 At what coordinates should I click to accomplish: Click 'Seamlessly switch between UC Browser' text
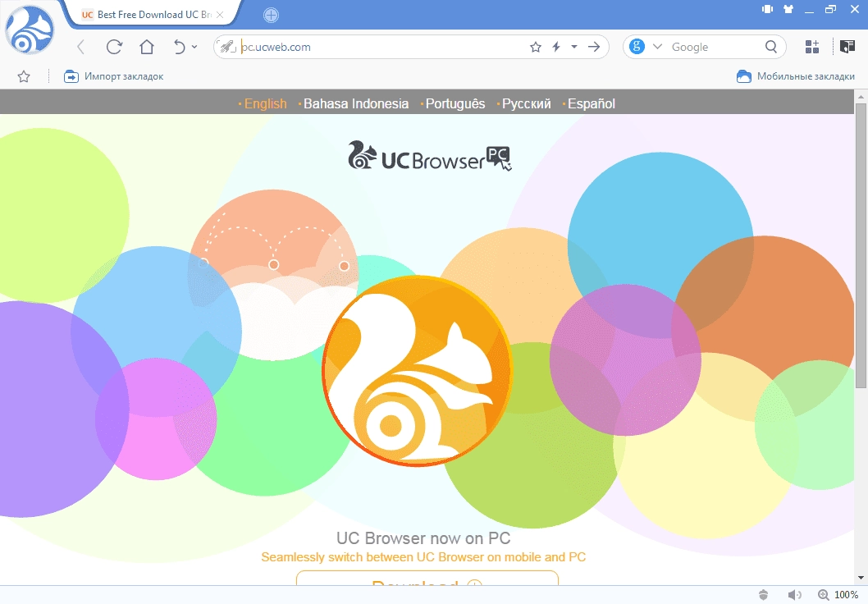(423, 557)
